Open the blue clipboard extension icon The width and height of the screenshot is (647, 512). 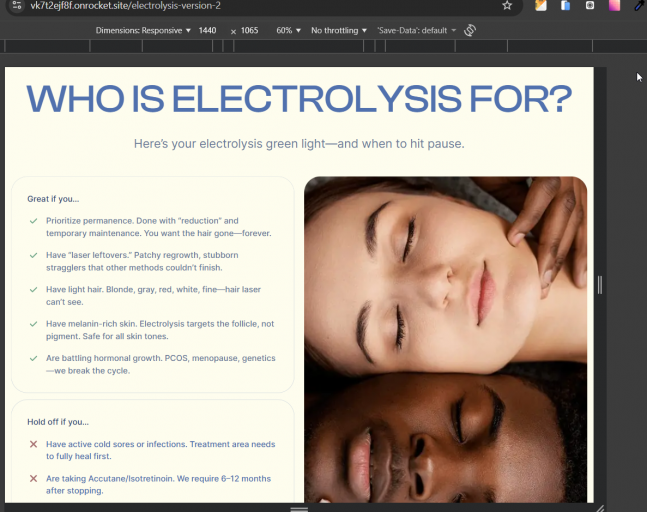[565, 5]
